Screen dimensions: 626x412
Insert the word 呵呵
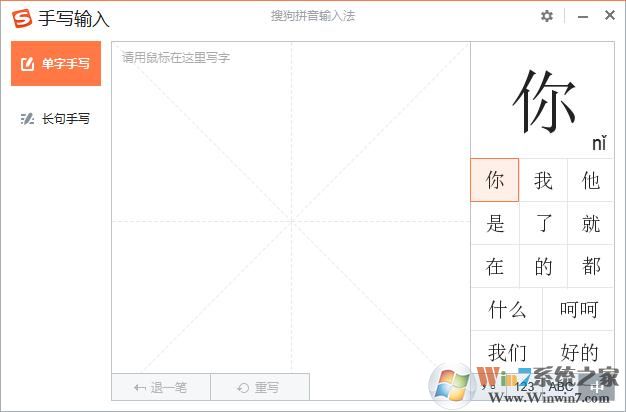578,309
